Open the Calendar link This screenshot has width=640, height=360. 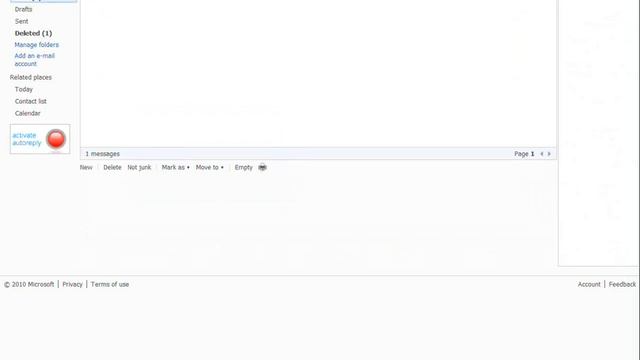click(27, 113)
